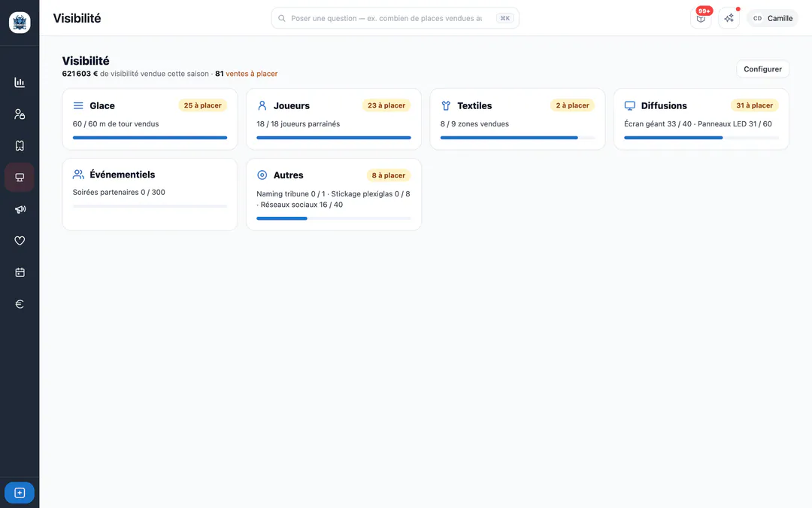Screen dimensions: 812x508
Task: Click the '621 603 €' amount
Action: (x=80, y=74)
